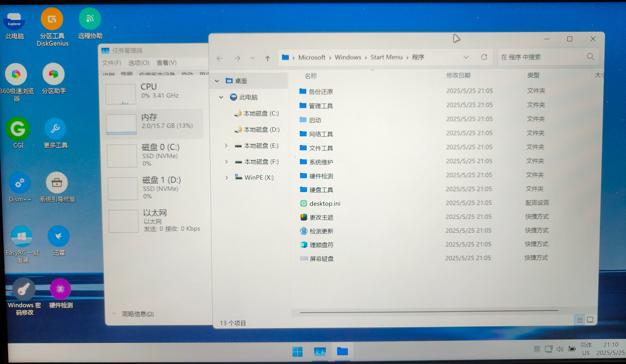Click the network icon in system tray

pos(549,349)
